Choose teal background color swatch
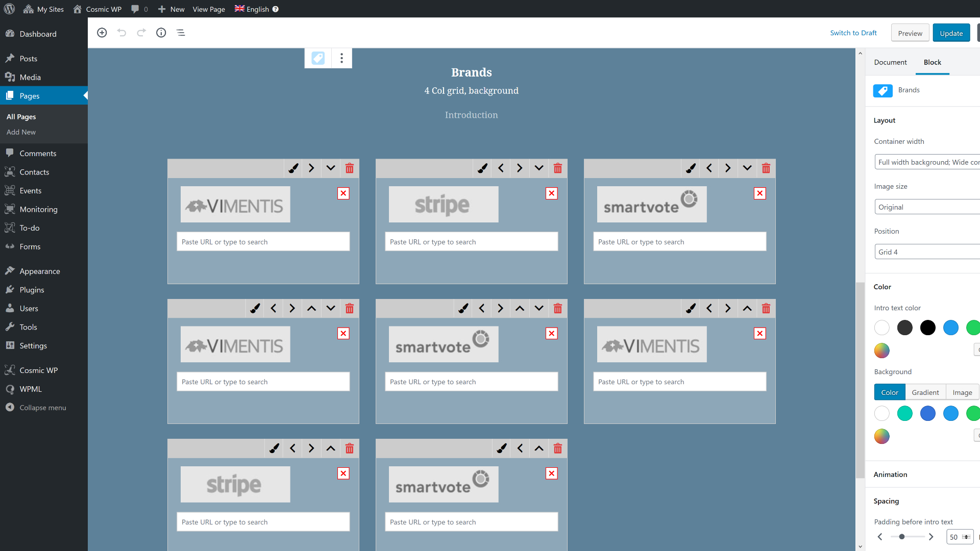 tap(904, 413)
